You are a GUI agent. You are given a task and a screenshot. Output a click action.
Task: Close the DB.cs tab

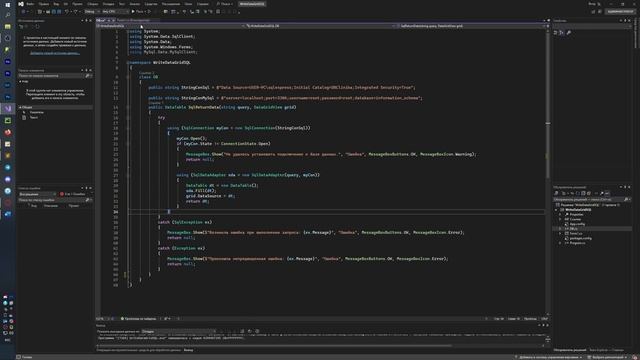point(113,20)
